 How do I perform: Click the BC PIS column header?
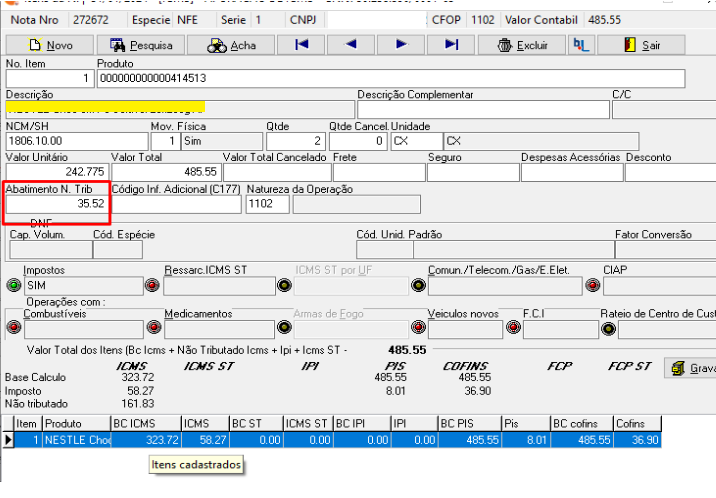[469, 424]
